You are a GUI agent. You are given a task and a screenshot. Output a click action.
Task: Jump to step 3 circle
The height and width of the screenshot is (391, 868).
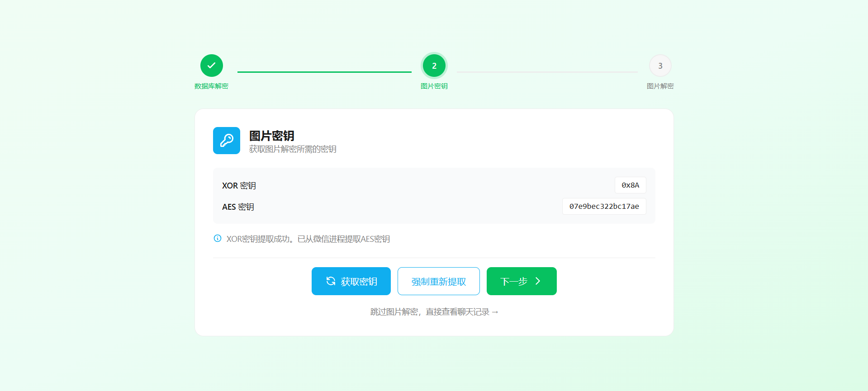[660, 66]
